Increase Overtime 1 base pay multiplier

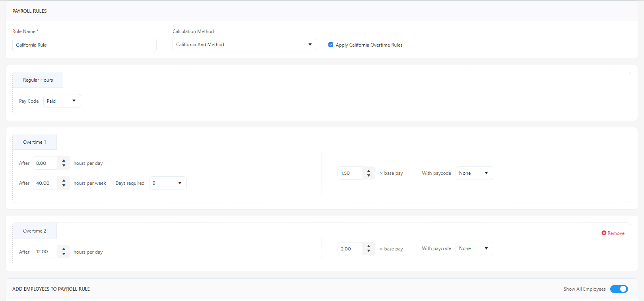click(369, 171)
